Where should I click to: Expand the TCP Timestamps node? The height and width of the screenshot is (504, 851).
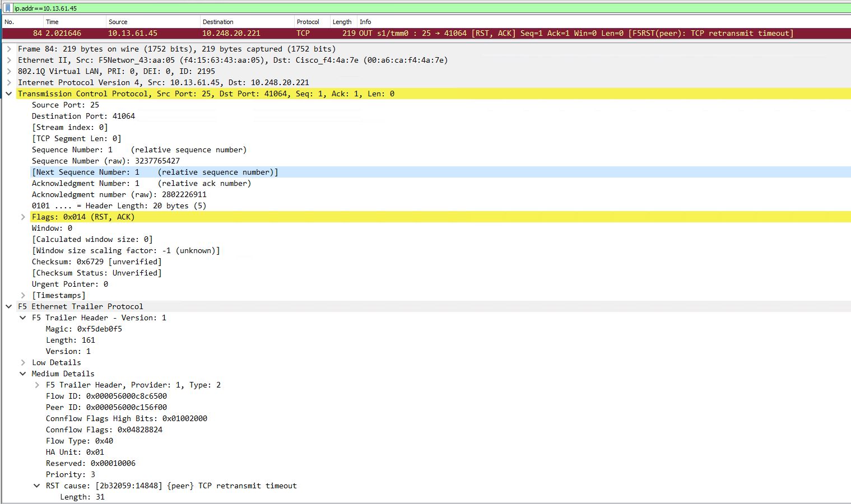(x=23, y=296)
